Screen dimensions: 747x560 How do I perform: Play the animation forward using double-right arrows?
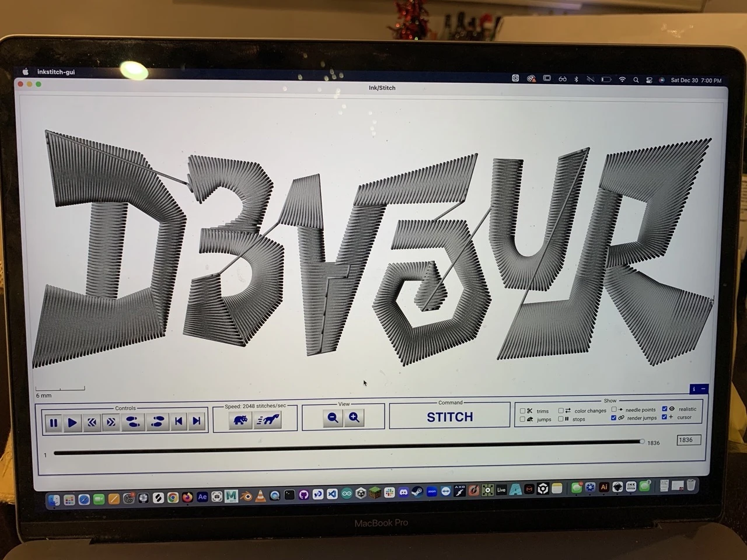pos(111,422)
